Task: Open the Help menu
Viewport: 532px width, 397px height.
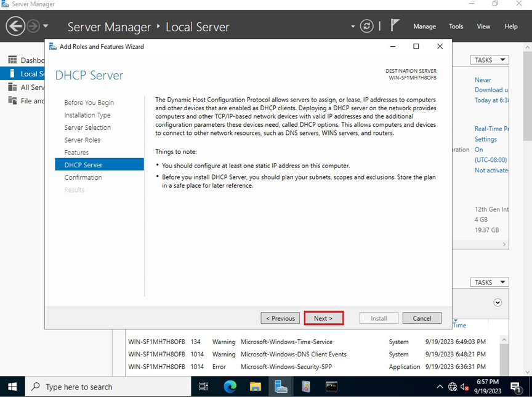Action: [511, 26]
